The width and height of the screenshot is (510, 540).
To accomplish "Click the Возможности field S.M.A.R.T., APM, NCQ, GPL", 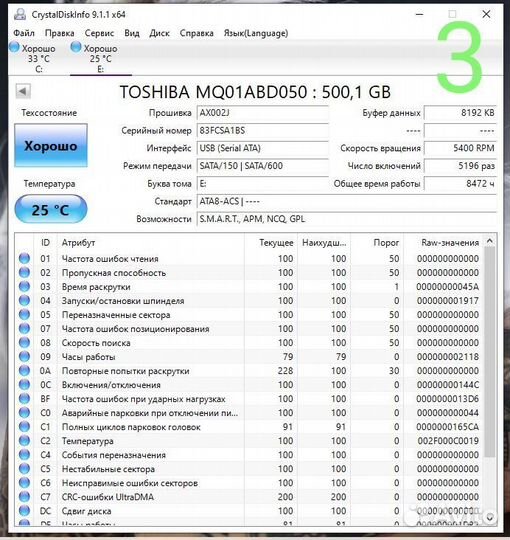I will coord(346,219).
